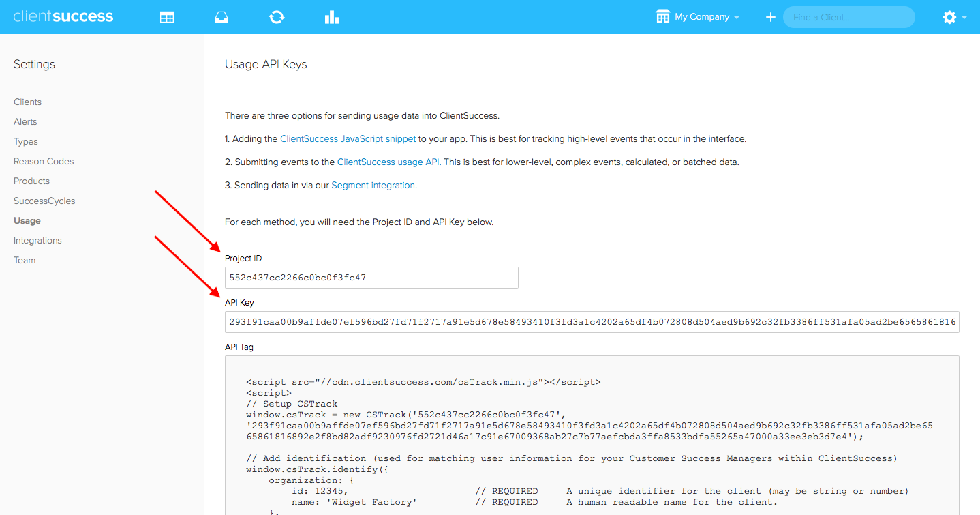This screenshot has height=515, width=980.
Task: Click the API Tag label
Action: click(x=239, y=347)
